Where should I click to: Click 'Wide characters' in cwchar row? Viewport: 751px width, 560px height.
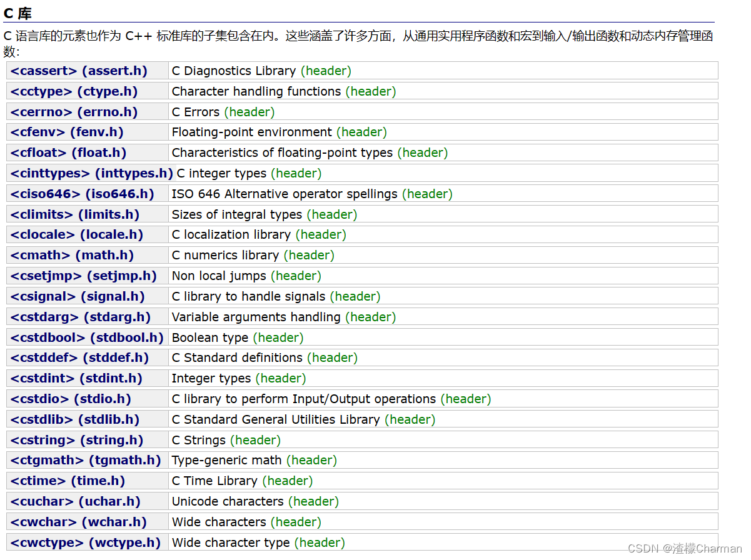[x=219, y=522]
